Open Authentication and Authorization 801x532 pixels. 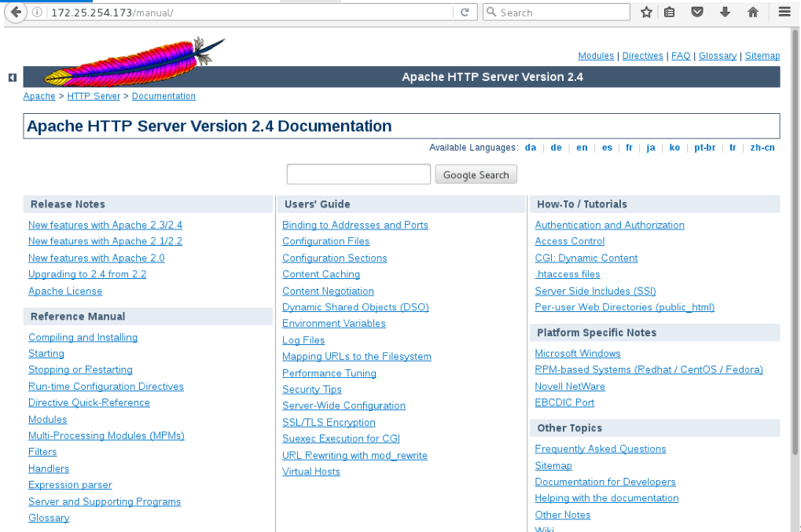point(609,226)
